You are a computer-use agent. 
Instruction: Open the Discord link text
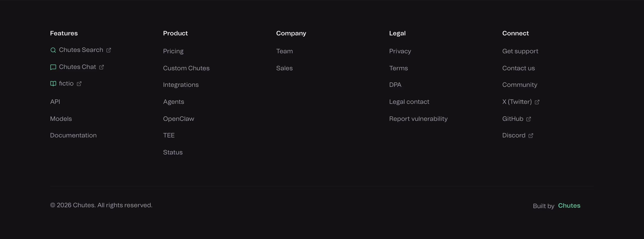[513, 135]
